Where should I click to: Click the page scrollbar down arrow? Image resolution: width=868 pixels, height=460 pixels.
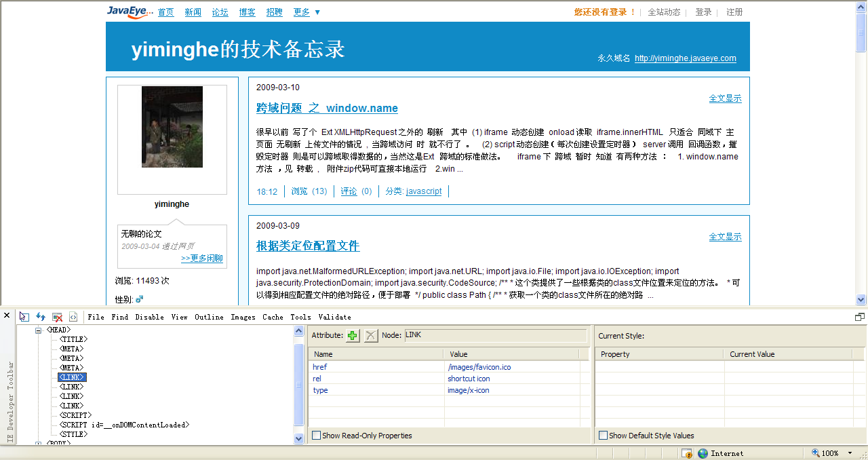click(x=861, y=299)
